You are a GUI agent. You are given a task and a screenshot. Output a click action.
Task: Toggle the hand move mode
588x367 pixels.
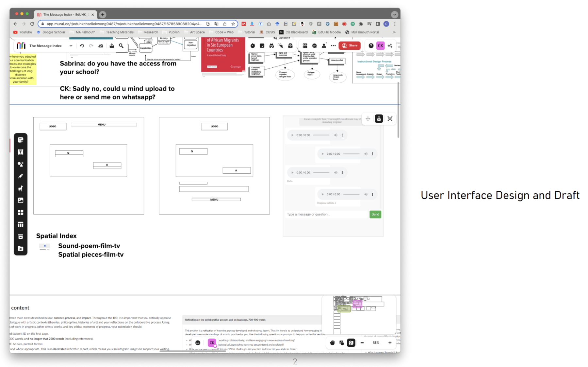click(332, 343)
